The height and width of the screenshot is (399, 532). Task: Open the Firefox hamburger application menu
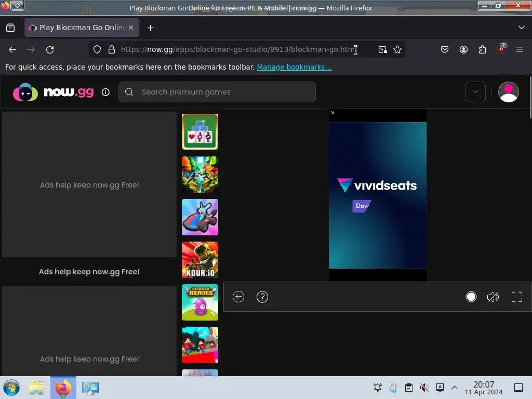[520, 49]
